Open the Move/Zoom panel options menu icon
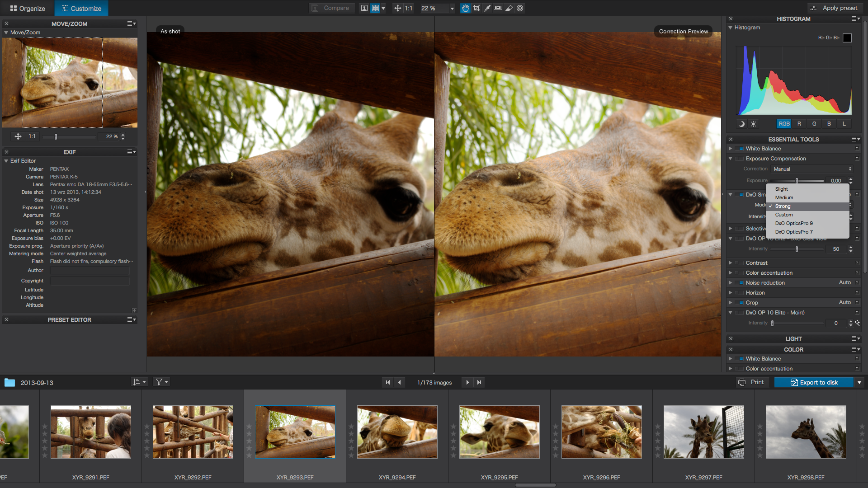This screenshot has width=868, height=488. 132,23
